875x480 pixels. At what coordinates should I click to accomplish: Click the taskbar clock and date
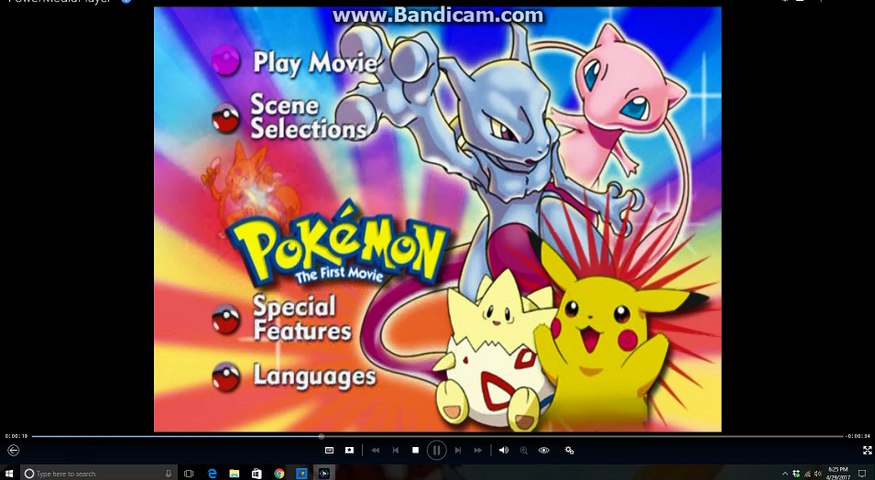pyautogui.click(x=838, y=473)
